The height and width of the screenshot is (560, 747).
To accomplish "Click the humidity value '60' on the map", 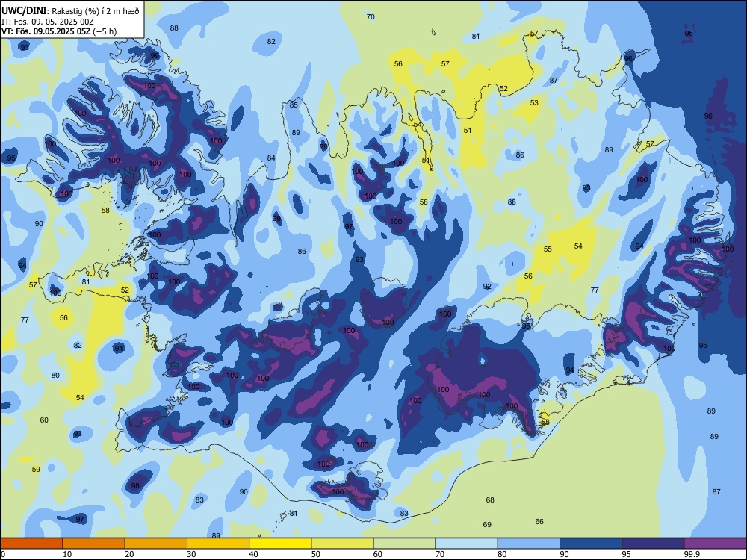I will point(44,420).
